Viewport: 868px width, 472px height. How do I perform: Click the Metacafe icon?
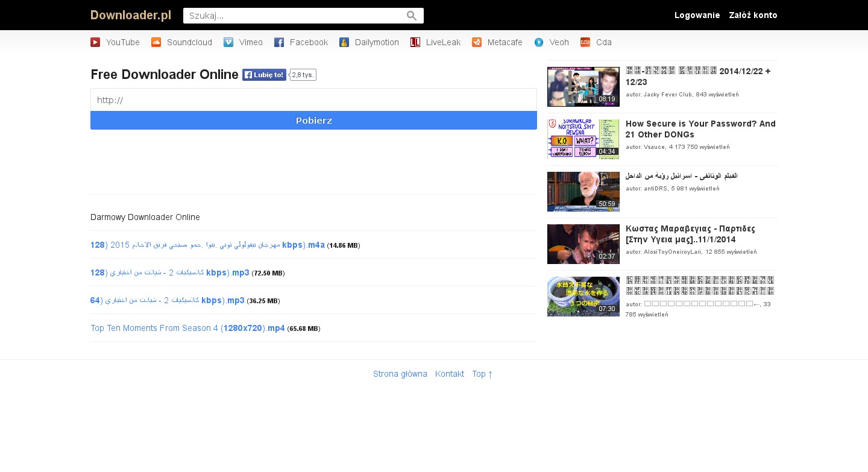click(477, 42)
